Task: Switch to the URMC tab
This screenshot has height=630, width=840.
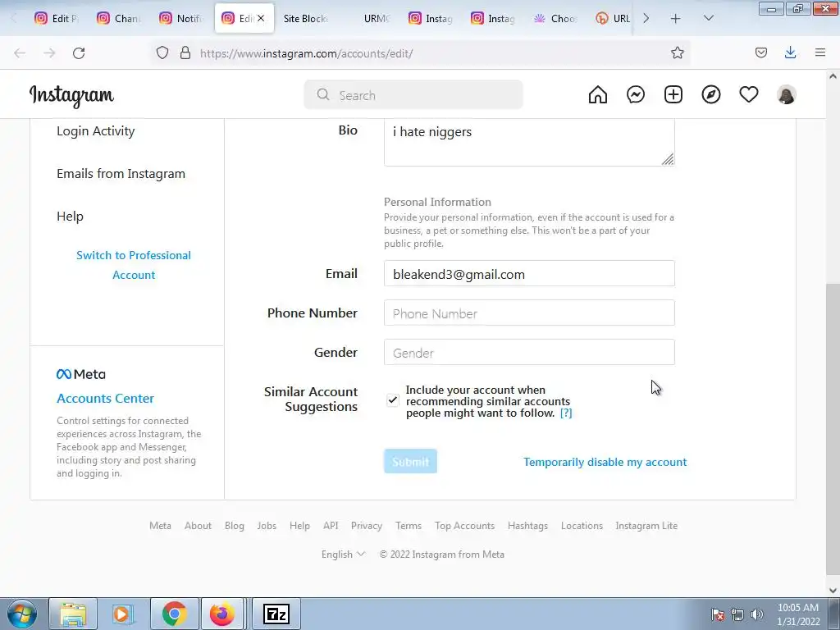Action: tap(377, 19)
